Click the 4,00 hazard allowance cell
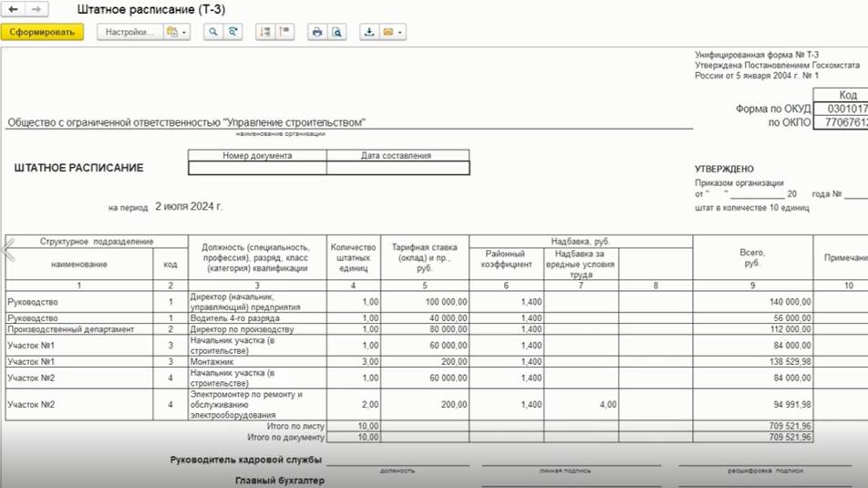This screenshot has width=868, height=488. point(581,404)
